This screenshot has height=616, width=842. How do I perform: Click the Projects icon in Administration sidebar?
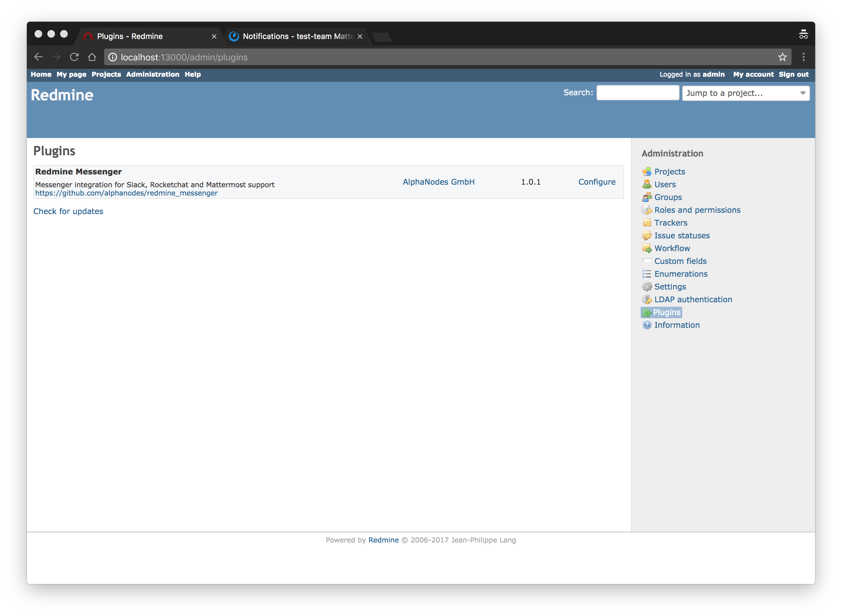(647, 172)
